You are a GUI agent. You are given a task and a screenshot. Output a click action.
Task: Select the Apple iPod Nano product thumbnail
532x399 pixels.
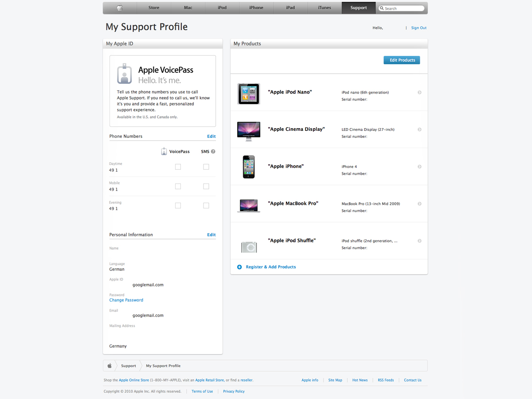pyautogui.click(x=248, y=94)
